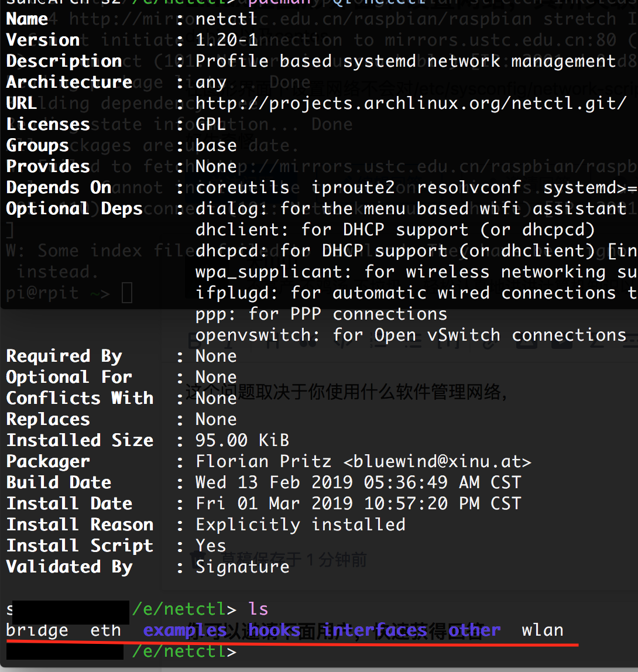Click the 'dhclient: for DHCP support' line
The image size is (638, 672).
point(395,229)
